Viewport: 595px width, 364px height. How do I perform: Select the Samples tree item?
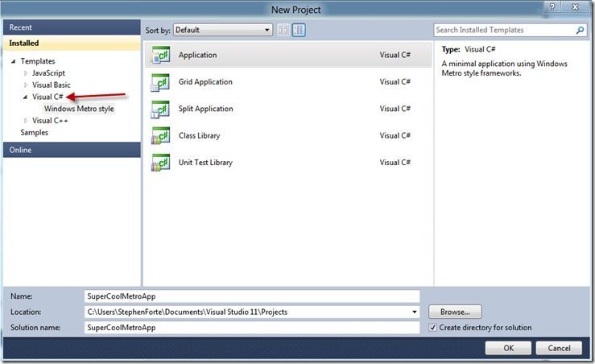34,132
